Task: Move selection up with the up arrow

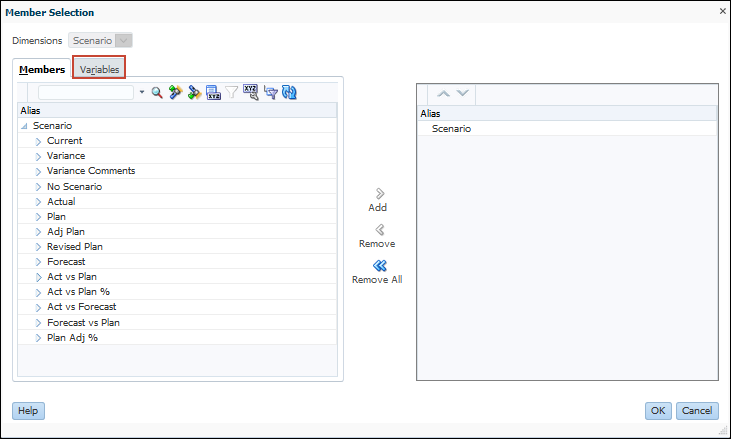Action: pos(443,94)
